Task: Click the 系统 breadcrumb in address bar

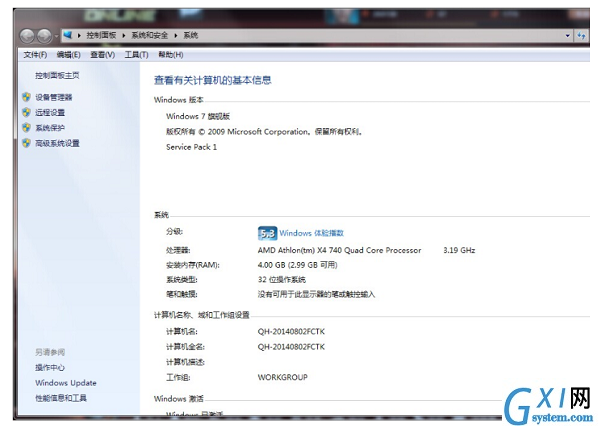Action: tap(191, 35)
